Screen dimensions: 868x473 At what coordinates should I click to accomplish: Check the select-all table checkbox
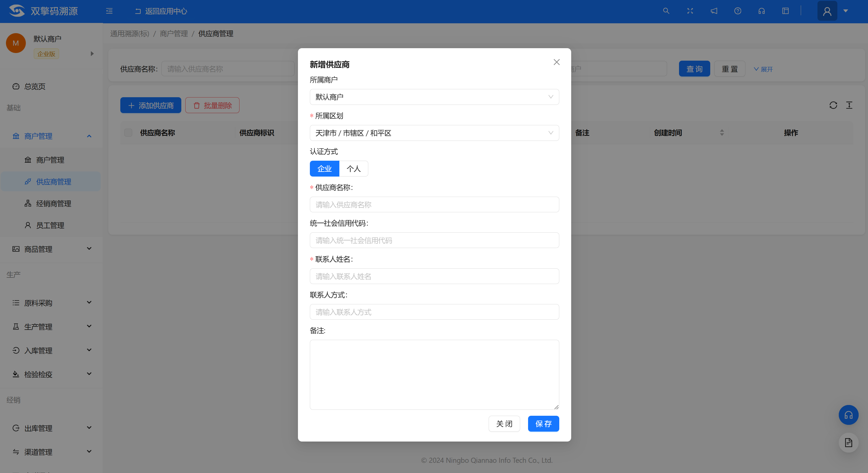[x=128, y=133]
